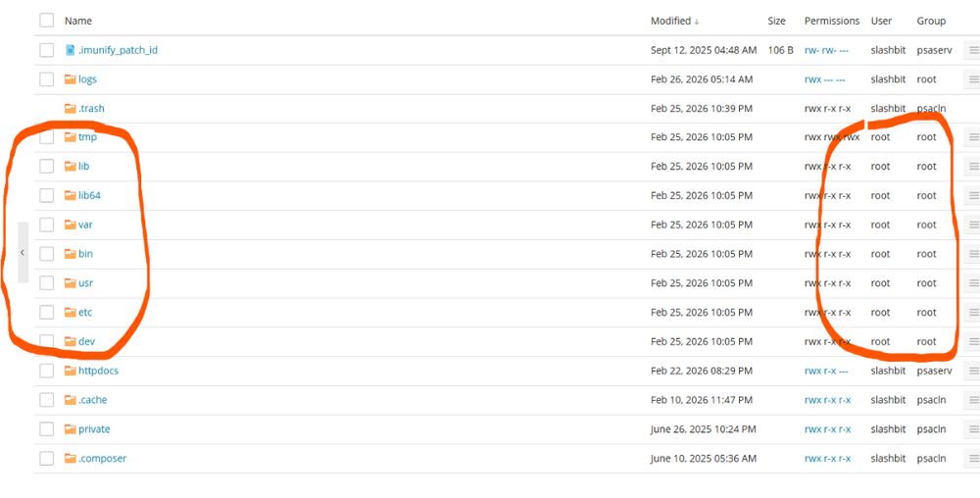980x498 pixels.
Task: Open the row menu for tmp
Action: (973, 137)
